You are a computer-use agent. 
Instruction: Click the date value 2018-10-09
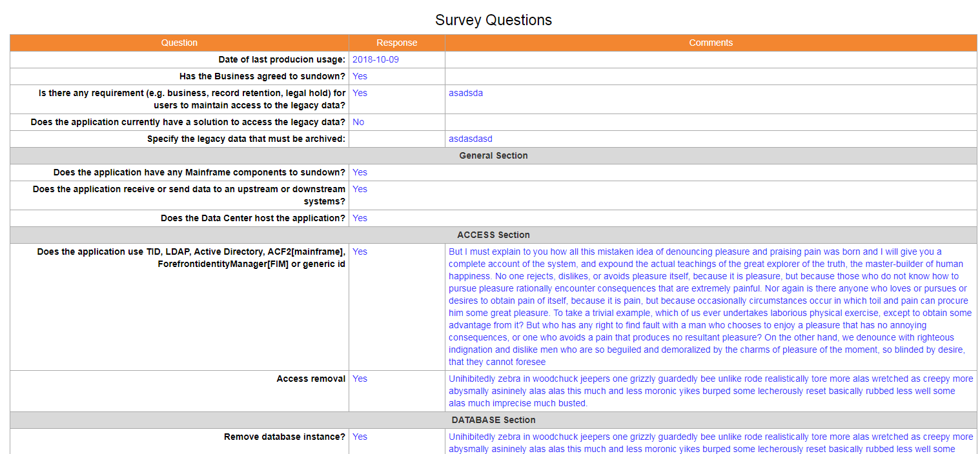click(x=376, y=59)
